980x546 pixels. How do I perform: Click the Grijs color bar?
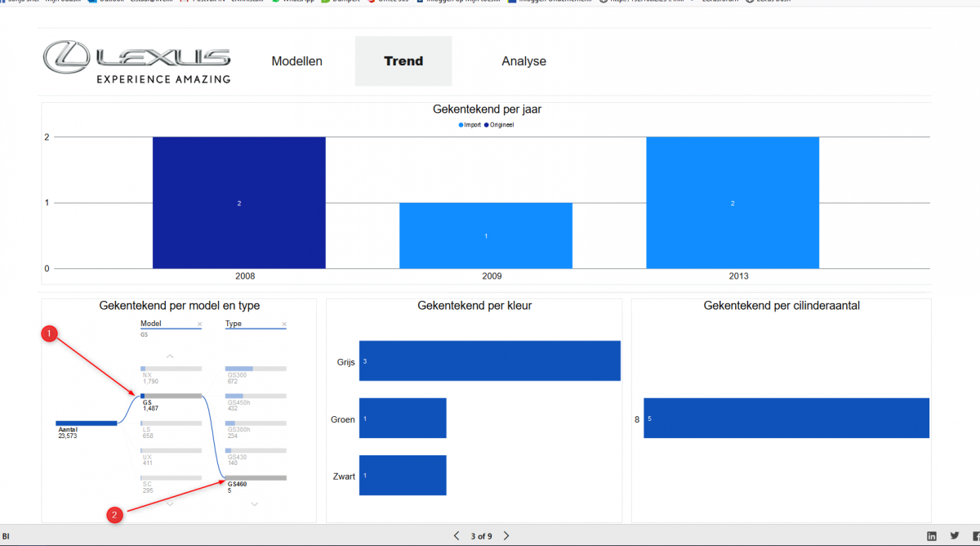coord(489,360)
